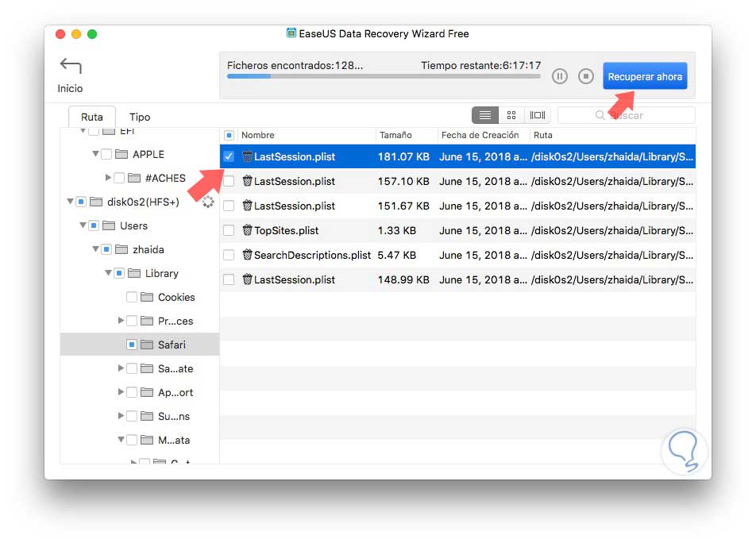Expand the Ap...ort folder
The image size is (756, 543).
point(121,391)
